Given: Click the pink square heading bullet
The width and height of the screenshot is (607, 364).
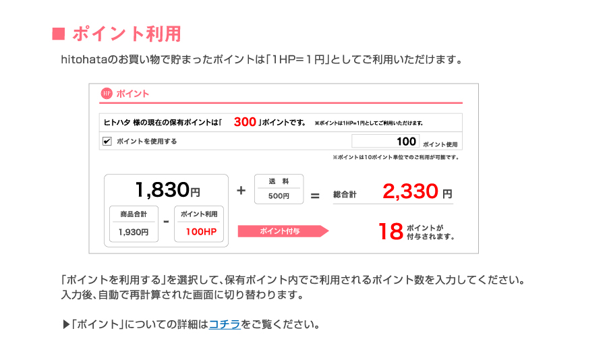Looking at the screenshot, I should click(59, 34).
